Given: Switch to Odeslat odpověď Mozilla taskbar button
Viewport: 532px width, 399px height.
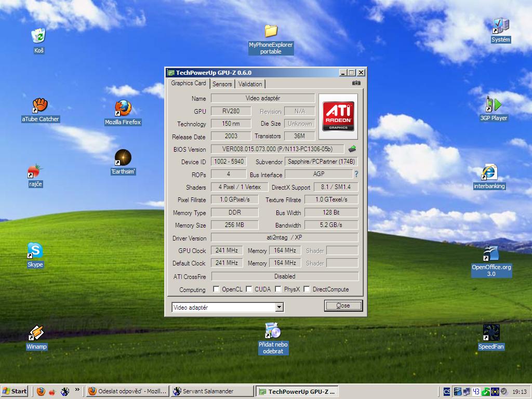Looking at the screenshot, I should click(x=127, y=392).
